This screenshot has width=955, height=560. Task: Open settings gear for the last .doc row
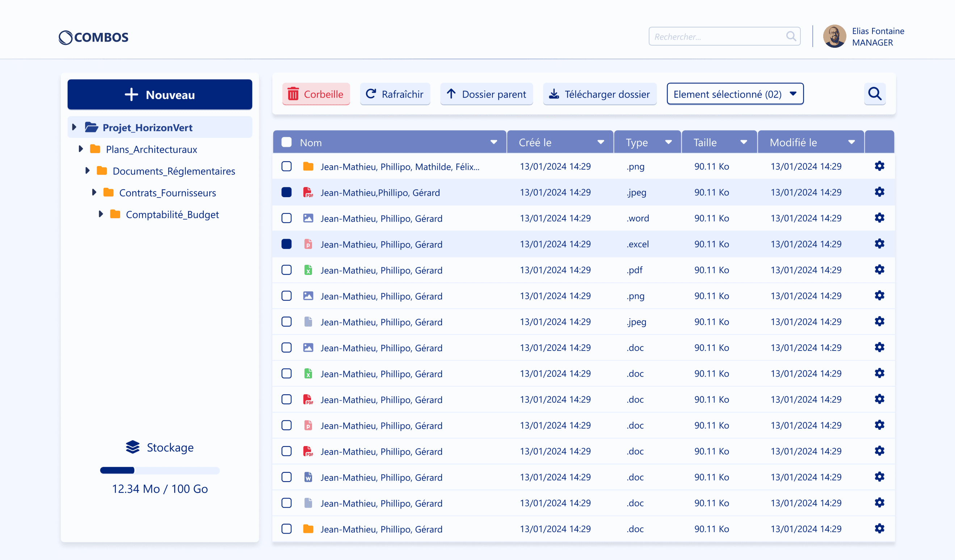click(x=879, y=529)
